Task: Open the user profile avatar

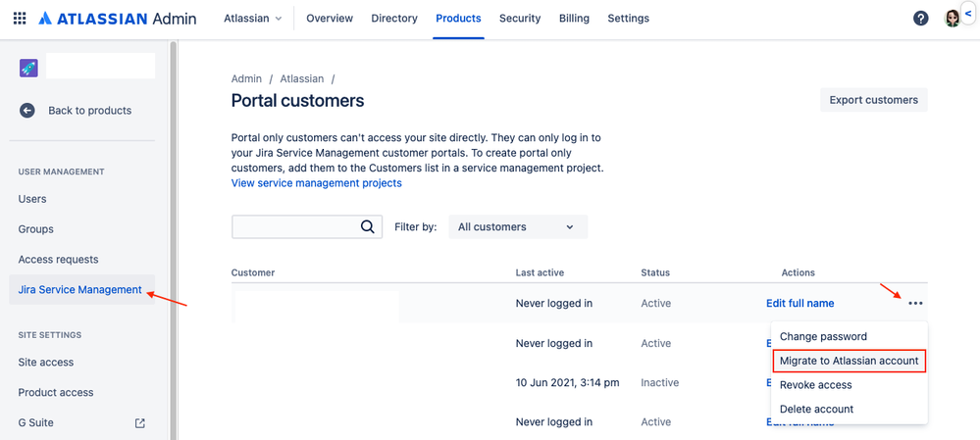Action: [x=952, y=19]
